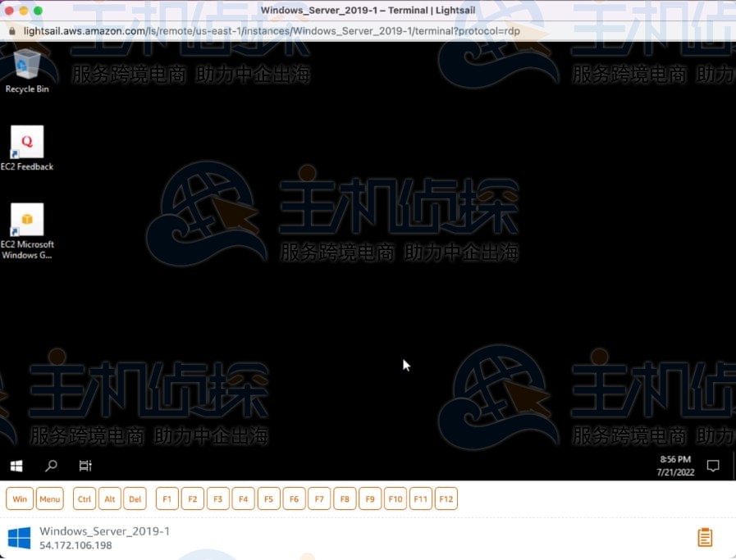Open the notification center icon
The width and height of the screenshot is (736, 560).
tap(713, 466)
